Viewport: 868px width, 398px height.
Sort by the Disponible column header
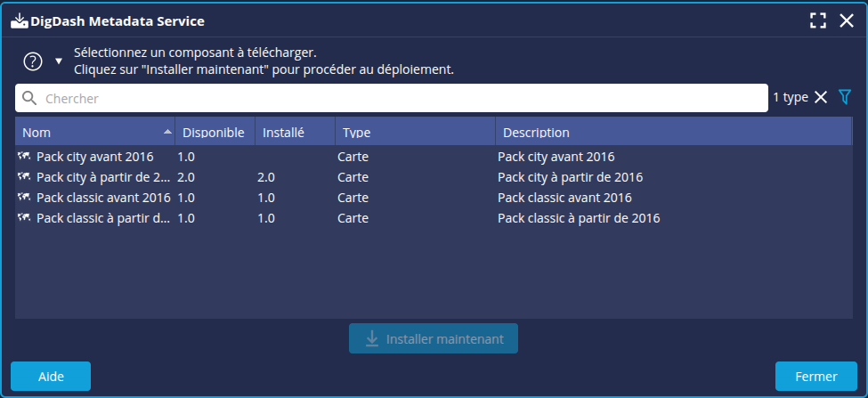click(214, 133)
